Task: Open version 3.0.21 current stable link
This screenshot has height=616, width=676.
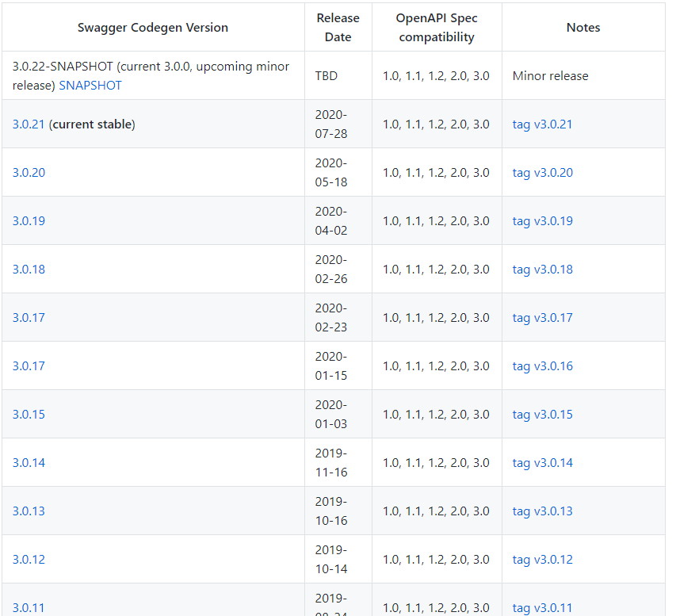Action: pos(29,124)
